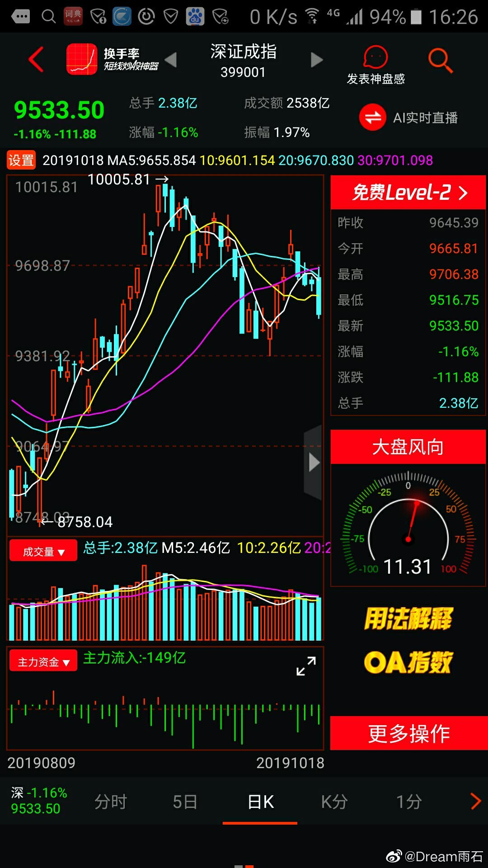This screenshot has height=868, width=488.
Task: Open the status bar message notification icon
Action: point(20,17)
